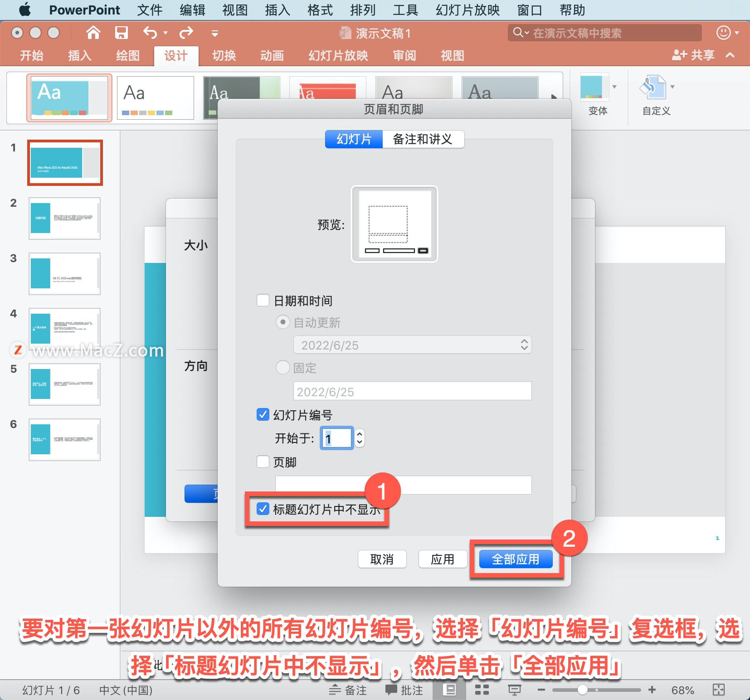The height and width of the screenshot is (700, 750).
Task: Switch to Slide Sorter view icon
Action: (482, 690)
